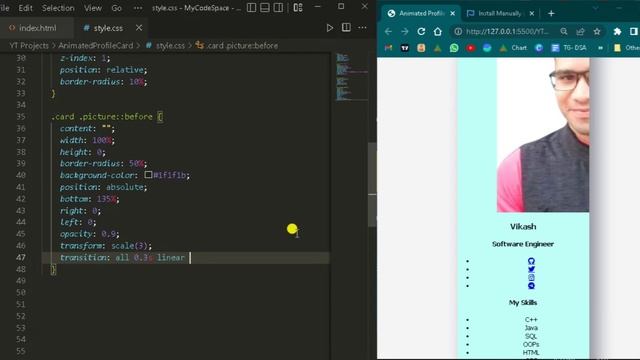The image size is (640, 360).
Task: Open WhatsApp bookmark icon
Action: (454, 48)
